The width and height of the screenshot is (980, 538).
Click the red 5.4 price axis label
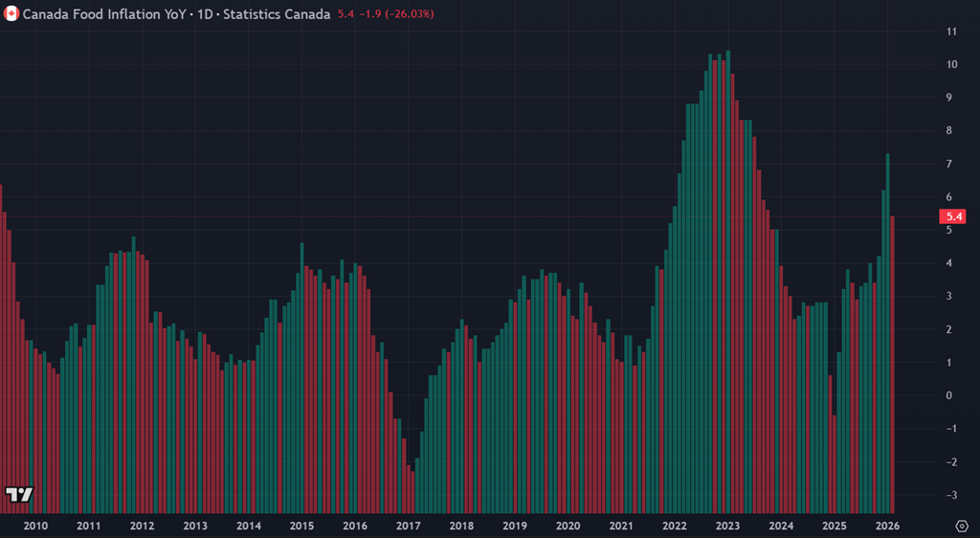pyautogui.click(x=953, y=217)
